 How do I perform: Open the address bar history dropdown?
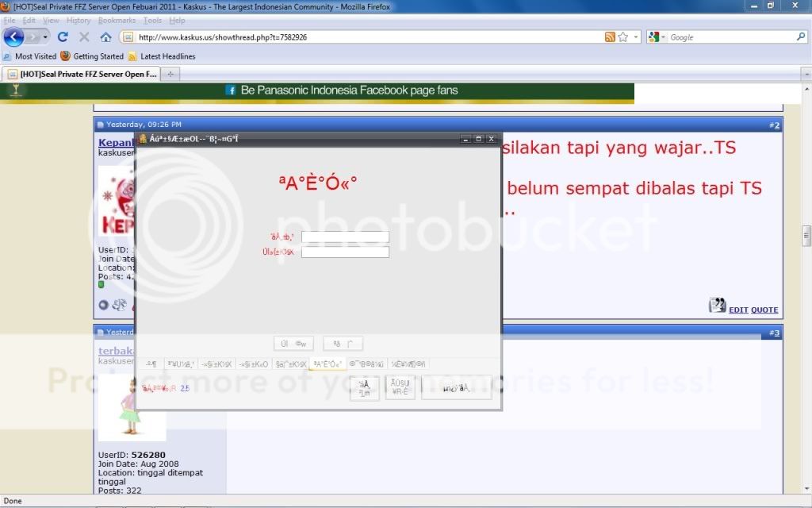(x=636, y=37)
